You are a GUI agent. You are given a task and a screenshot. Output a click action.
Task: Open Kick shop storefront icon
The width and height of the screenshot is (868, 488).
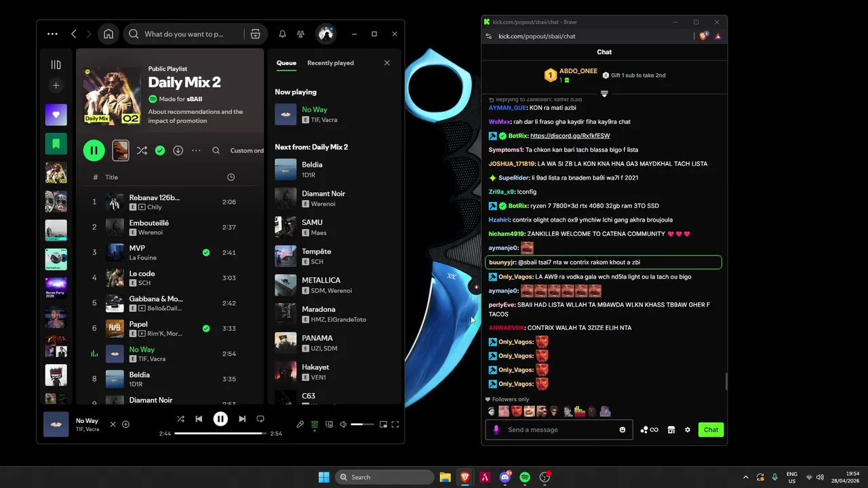pyautogui.click(x=671, y=430)
